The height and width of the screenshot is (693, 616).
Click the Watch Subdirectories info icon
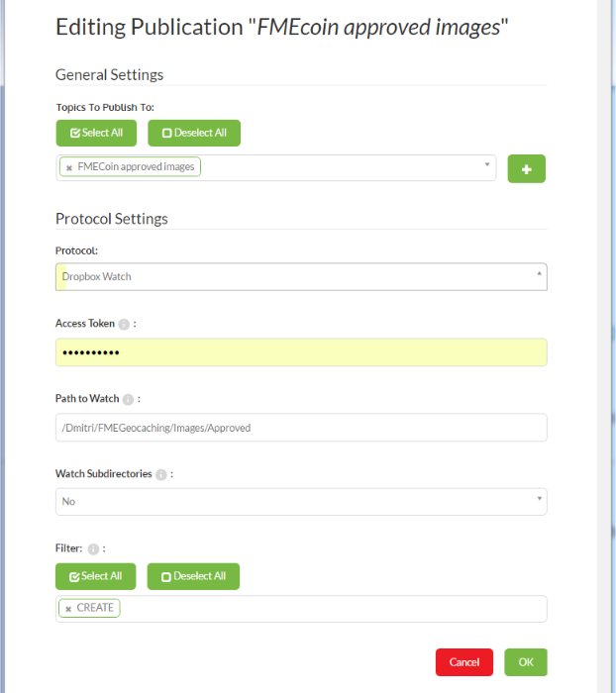pos(161,474)
